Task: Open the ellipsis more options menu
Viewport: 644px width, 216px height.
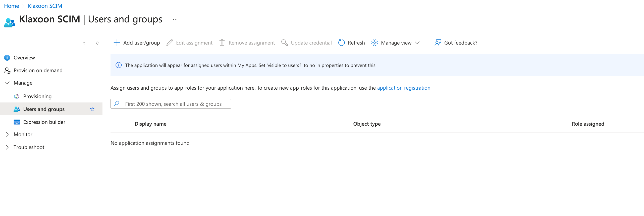Action: coord(175,19)
